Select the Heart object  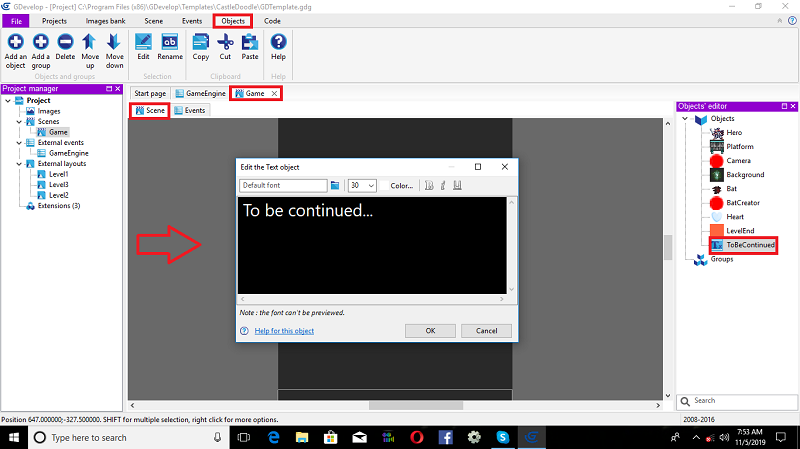pyautogui.click(x=735, y=217)
